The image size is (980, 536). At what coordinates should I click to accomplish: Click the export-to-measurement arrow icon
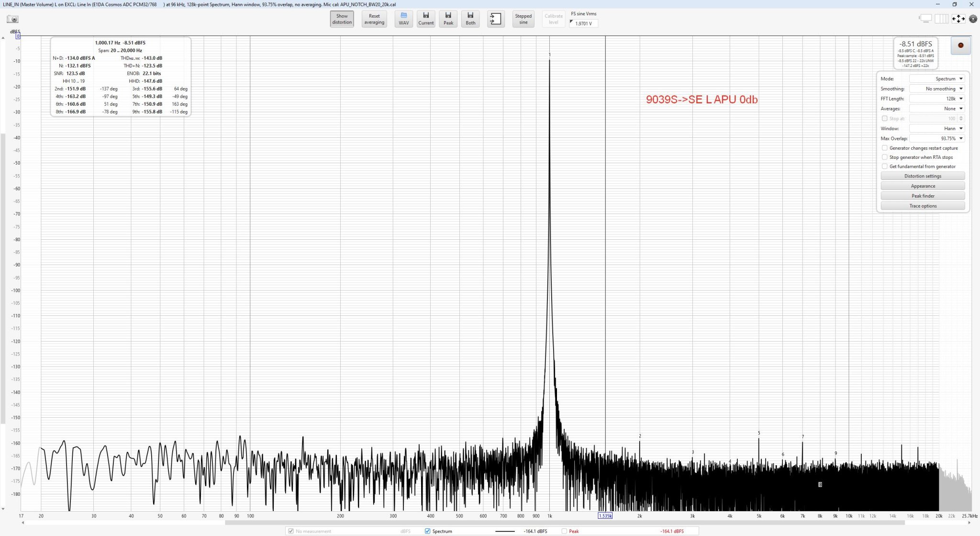496,19
